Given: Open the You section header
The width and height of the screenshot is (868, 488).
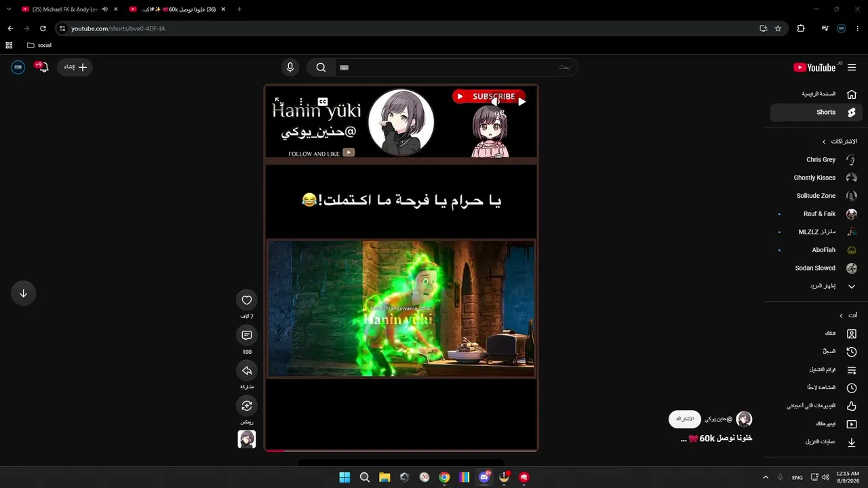Looking at the screenshot, I should tap(848, 315).
